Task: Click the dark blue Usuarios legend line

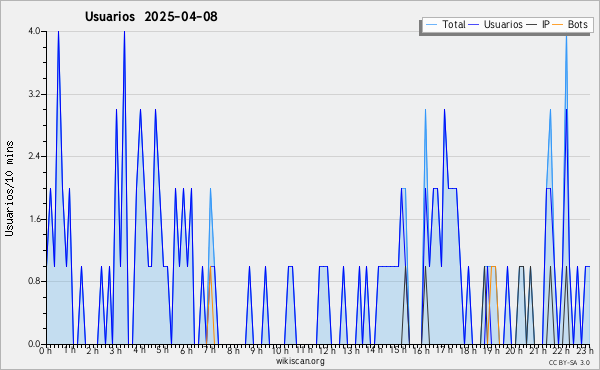Action: coord(474,25)
